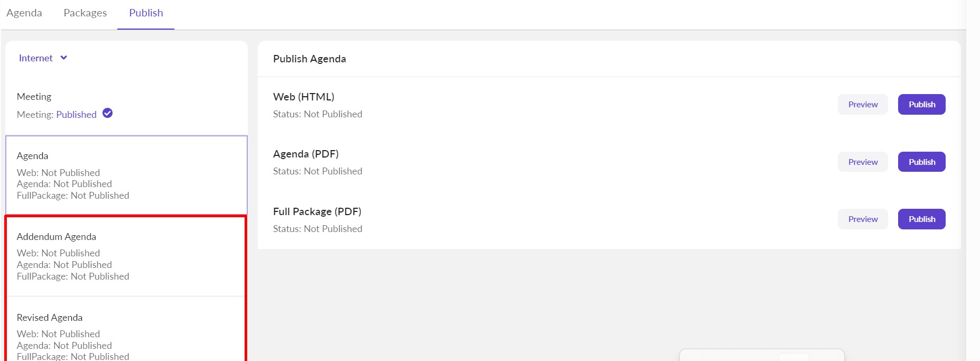Open the Internet dropdown label
This screenshot has width=980, height=361.
[x=36, y=58]
